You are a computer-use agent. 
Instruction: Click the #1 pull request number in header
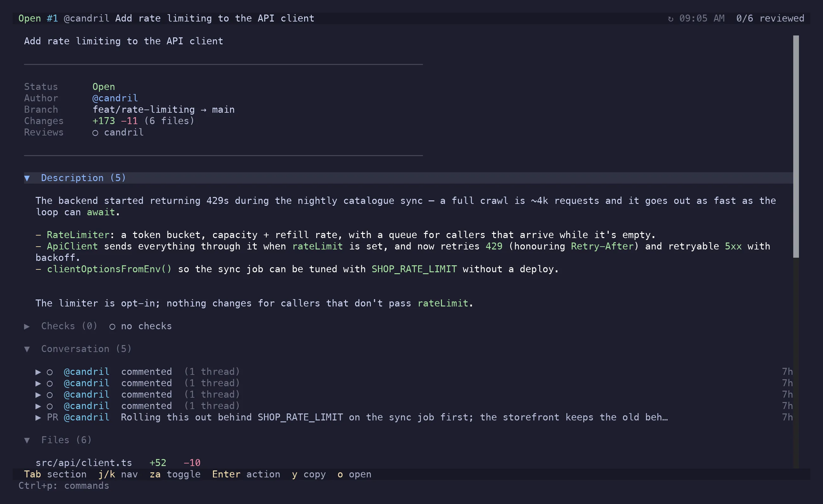pyautogui.click(x=52, y=18)
